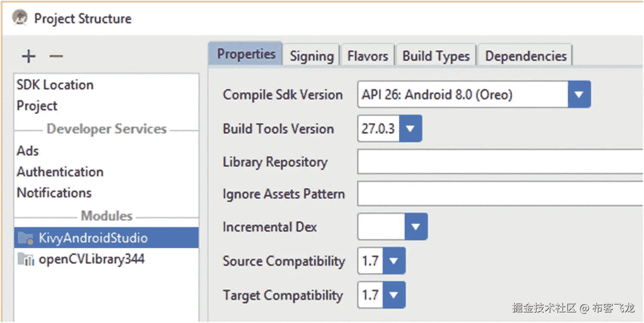Screen dimensions: 644x323
Task: Open the Flavors tab
Action: click(x=368, y=56)
